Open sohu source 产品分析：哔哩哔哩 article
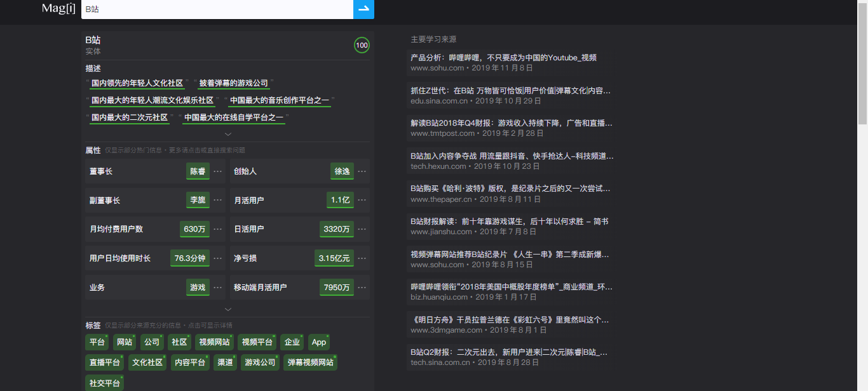Image resolution: width=868 pixels, height=391 pixels. click(x=504, y=58)
